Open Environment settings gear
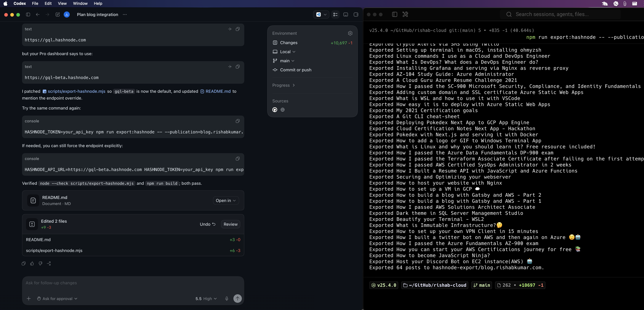This screenshot has width=644, height=310. (350, 33)
